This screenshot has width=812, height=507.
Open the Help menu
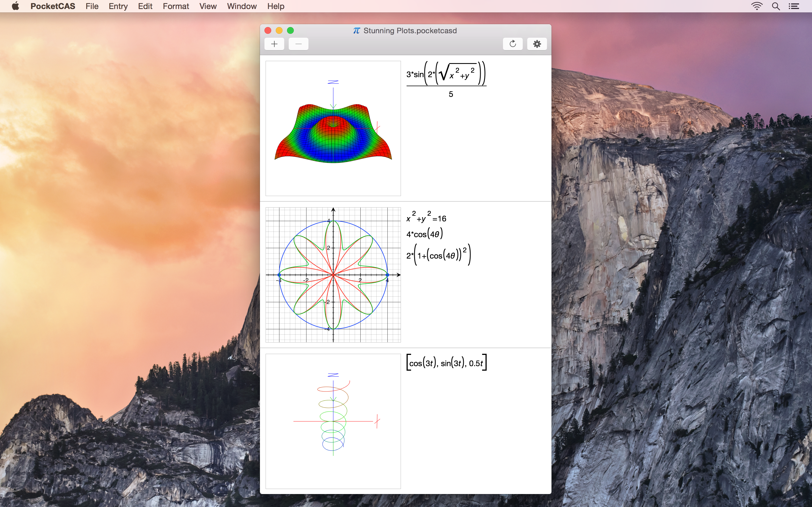[x=276, y=6]
